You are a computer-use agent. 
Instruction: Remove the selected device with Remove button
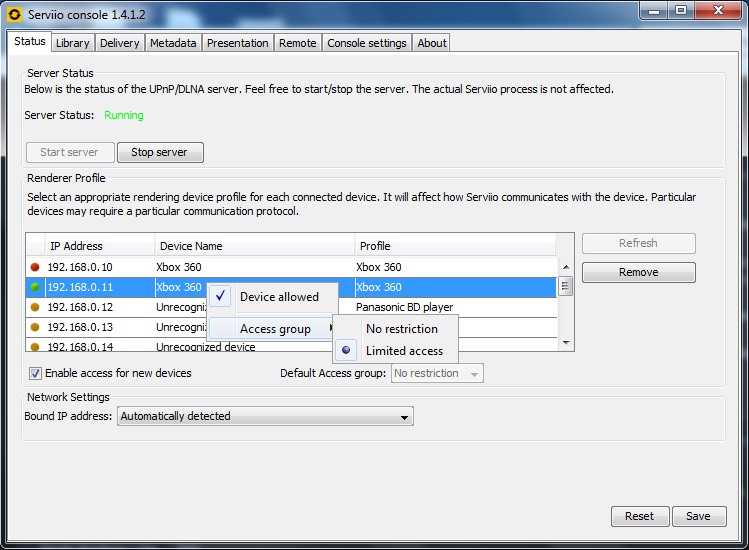pos(639,272)
